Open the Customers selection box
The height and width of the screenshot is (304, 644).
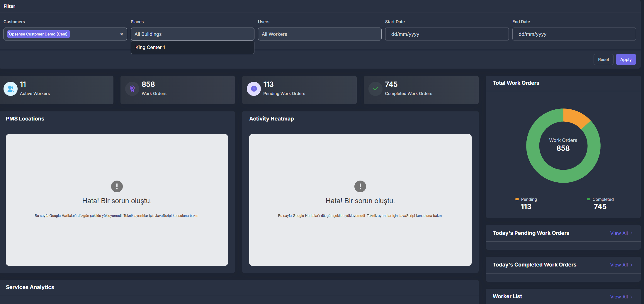65,34
